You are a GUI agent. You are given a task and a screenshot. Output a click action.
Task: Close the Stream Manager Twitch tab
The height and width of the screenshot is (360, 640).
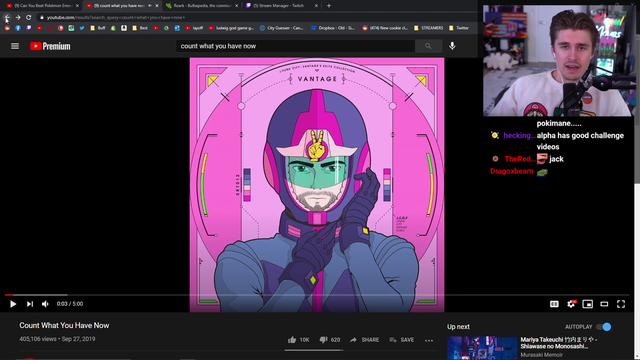(316, 6)
